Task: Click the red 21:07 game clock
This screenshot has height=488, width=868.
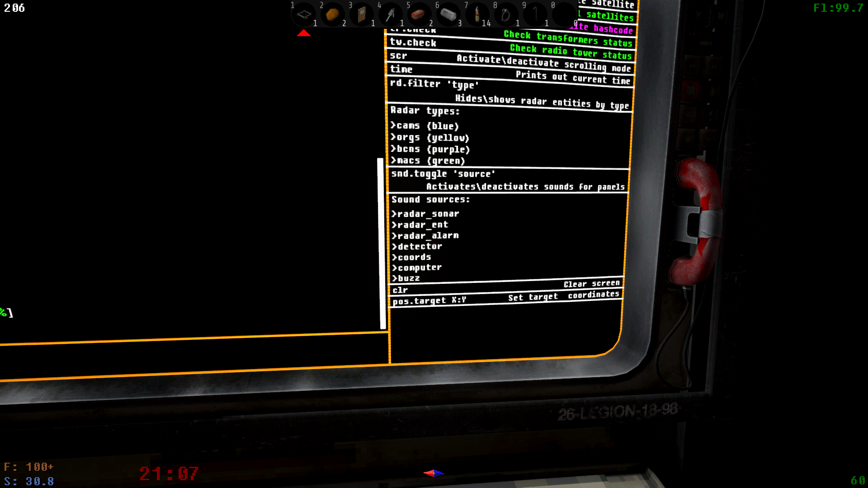Action: click(x=169, y=474)
